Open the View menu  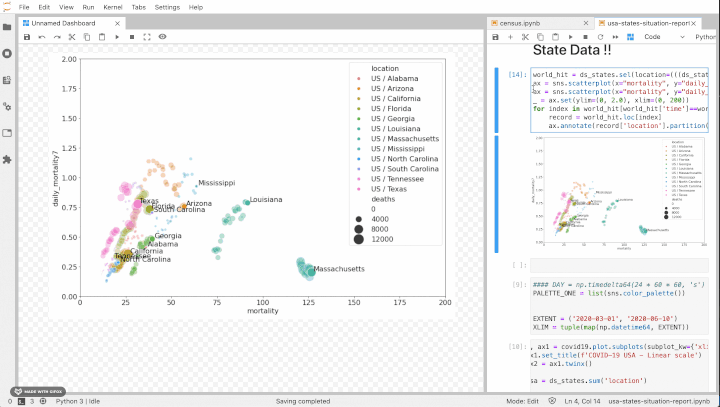(x=66, y=7)
